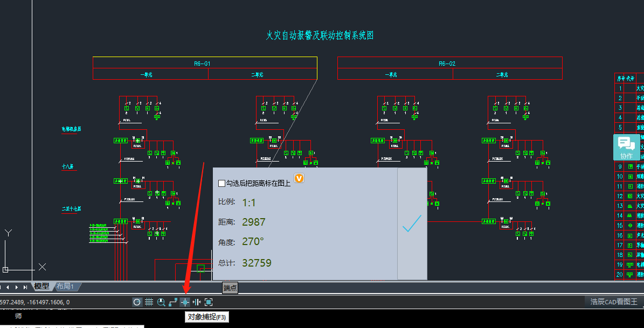Open the 协作 collaboration chat icon

pyautogui.click(x=627, y=147)
